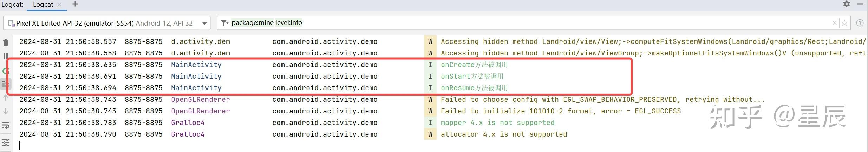Screen dimensions: 868x152
Task: Jump to the previous log entry
Action: 6,98
